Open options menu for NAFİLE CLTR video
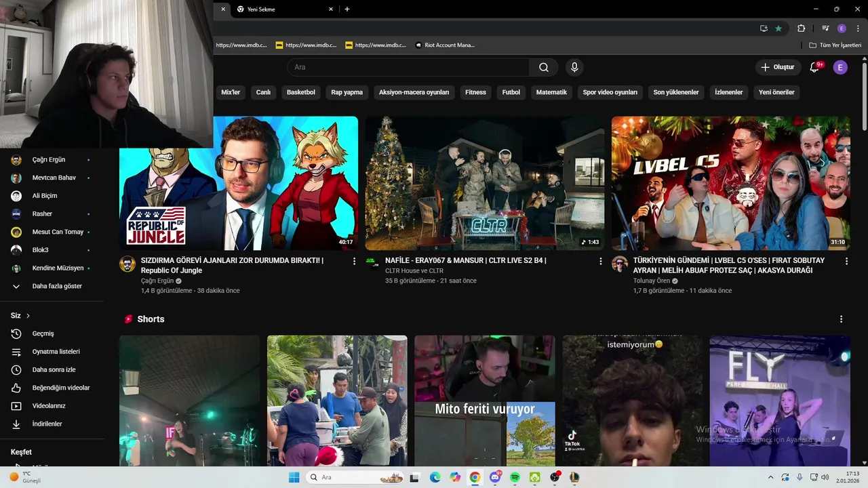The height and width of the screenshot is (488, 868). pyautogui.click(x=600, y=261)
